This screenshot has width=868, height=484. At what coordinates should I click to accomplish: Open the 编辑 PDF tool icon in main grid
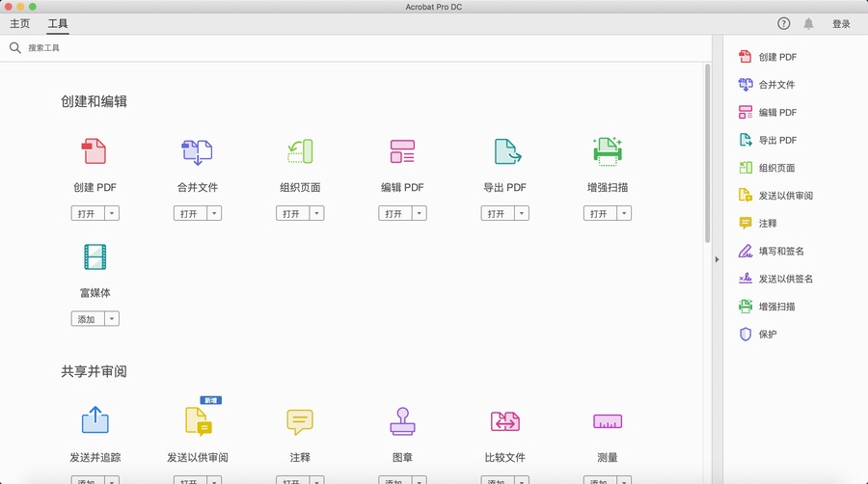[402, 151]
